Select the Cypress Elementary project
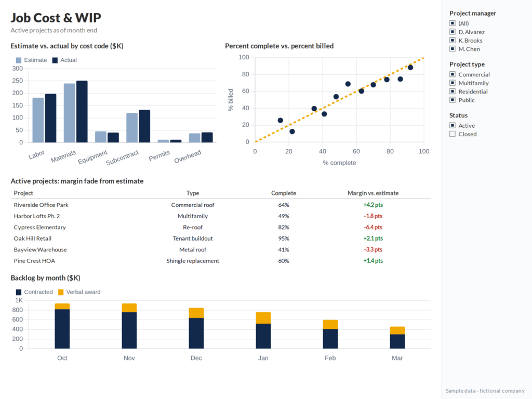This screenshot has width=532, height=399. tap(220, 228)
